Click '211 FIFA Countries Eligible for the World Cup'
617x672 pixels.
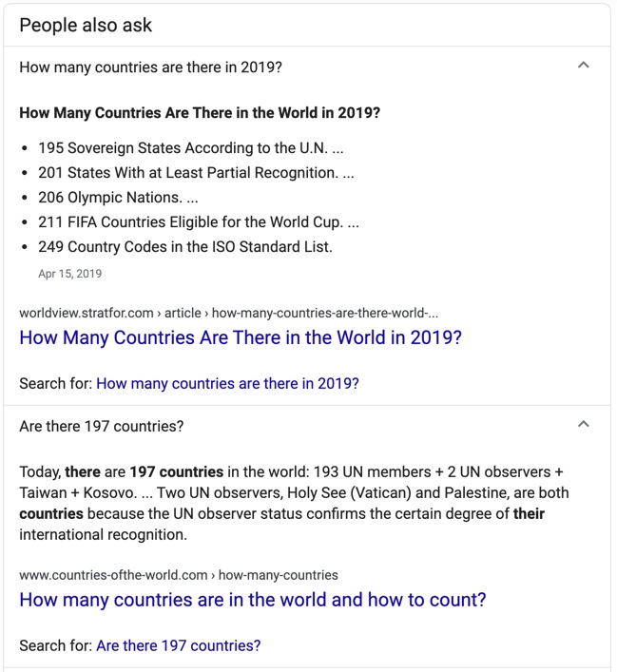point(199,222)
